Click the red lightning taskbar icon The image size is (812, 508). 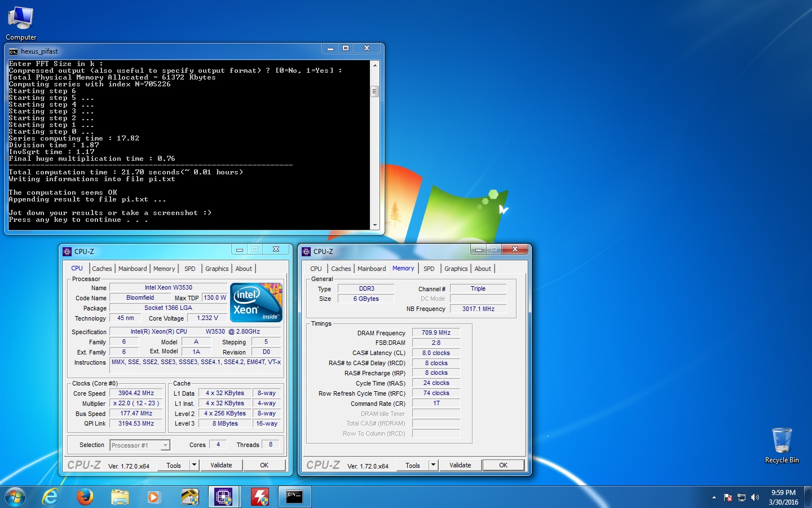coord(259,497)
